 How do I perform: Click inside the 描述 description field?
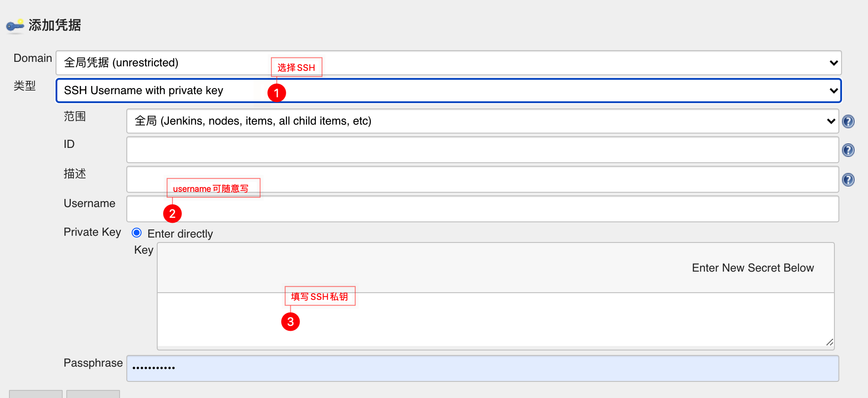pos(482,179)
